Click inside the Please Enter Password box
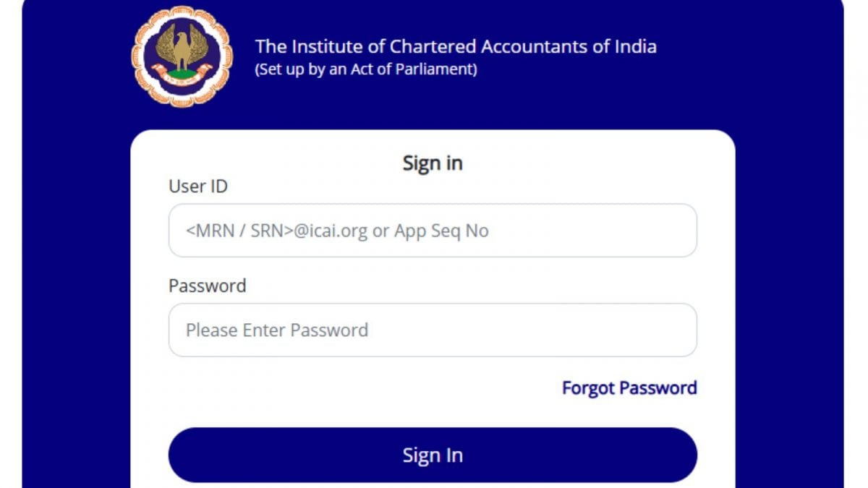 click(433, 330)
